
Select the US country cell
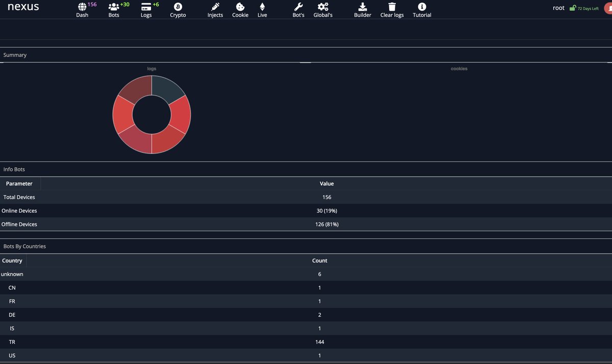pos(12,355)
